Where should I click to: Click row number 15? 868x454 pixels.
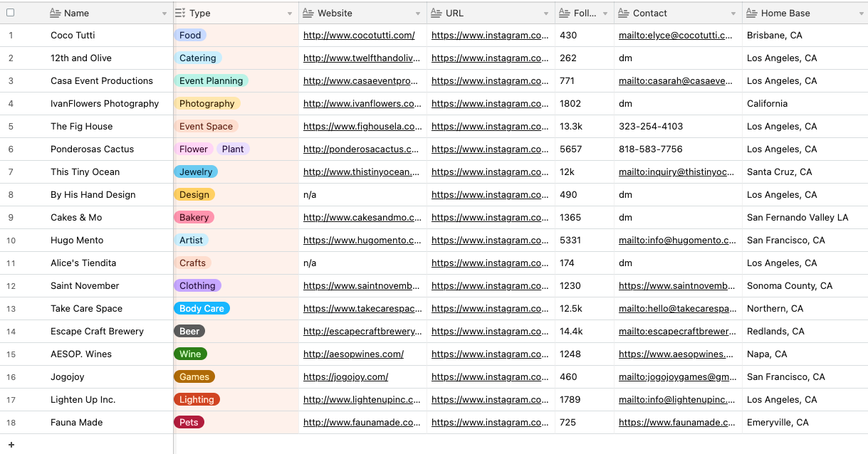coord(11,354)
